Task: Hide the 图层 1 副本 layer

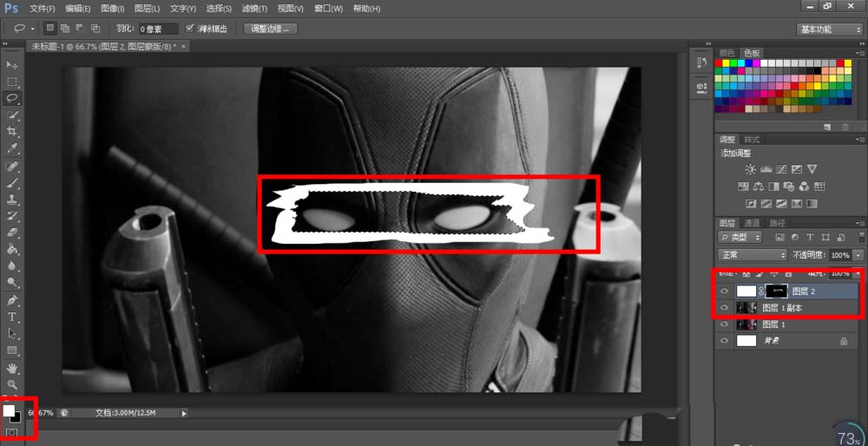Action: 725,308
